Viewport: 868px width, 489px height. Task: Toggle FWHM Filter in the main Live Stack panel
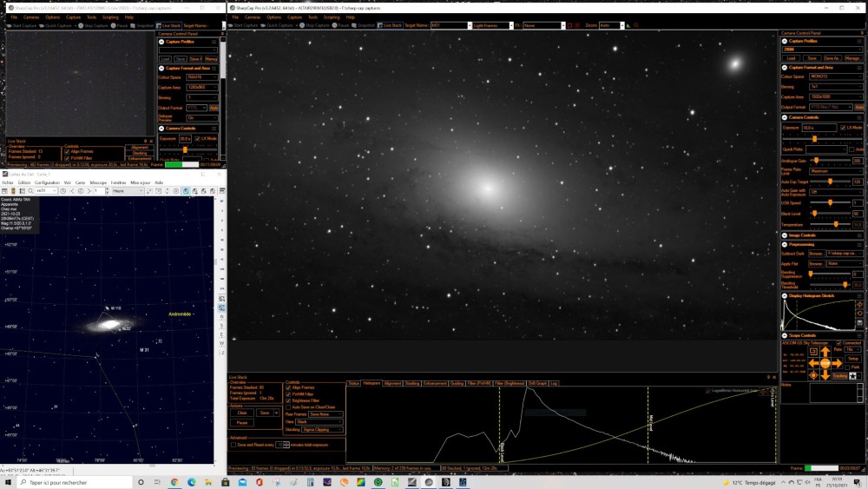pos(288,393)
